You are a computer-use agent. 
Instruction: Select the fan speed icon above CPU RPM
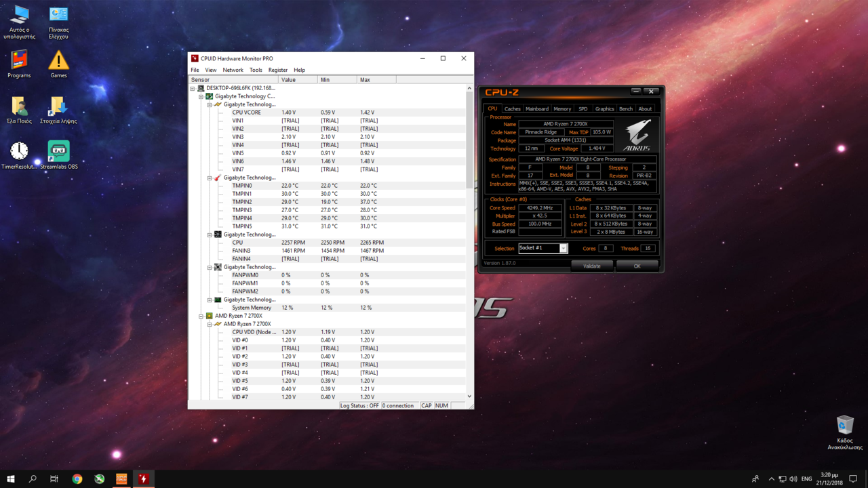pyautogui.click(x=218, y=235)
